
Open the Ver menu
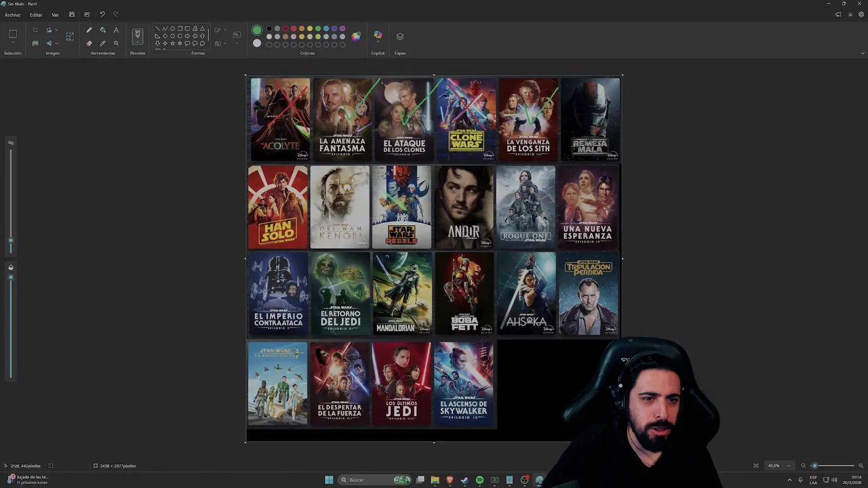coord(55,14)
